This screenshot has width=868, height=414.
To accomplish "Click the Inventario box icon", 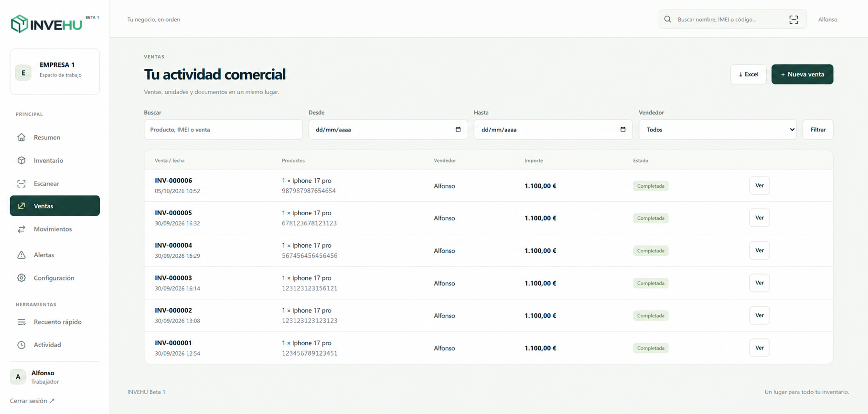I will click(x=21, y=161).
